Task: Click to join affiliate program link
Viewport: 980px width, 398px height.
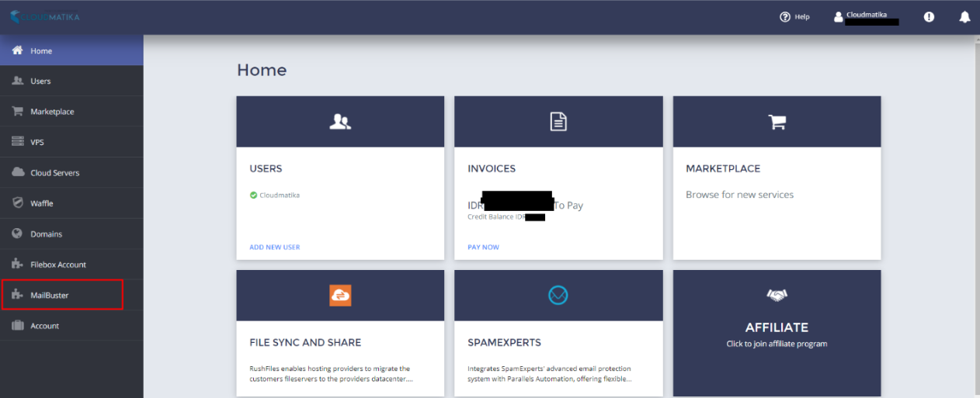Action: (x=777, y=344)
